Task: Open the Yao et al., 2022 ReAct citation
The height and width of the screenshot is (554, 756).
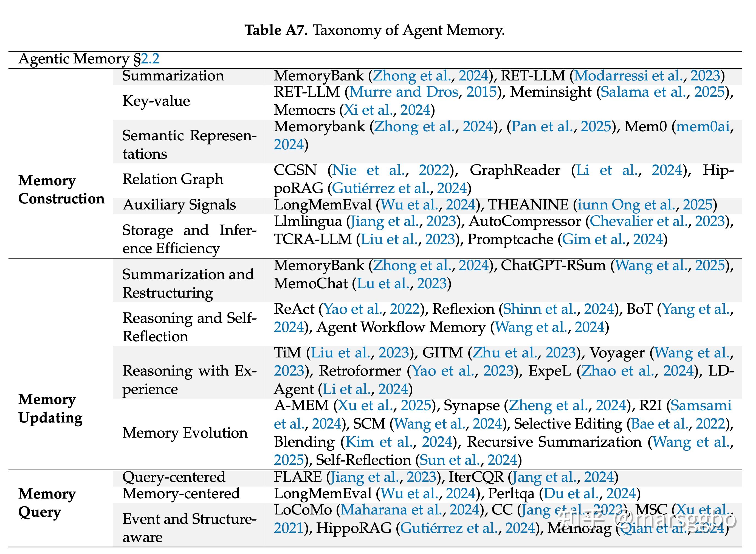Action: point(372,309)
